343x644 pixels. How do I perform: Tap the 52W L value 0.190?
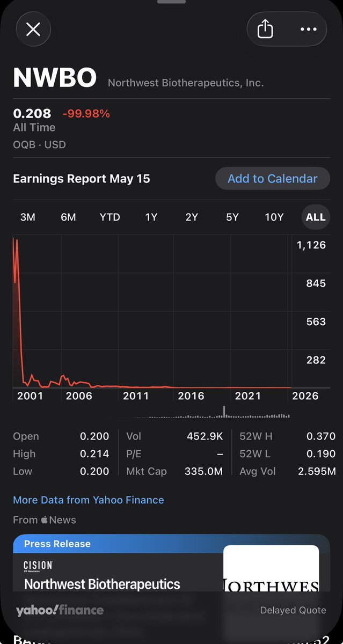coord(321,453)
